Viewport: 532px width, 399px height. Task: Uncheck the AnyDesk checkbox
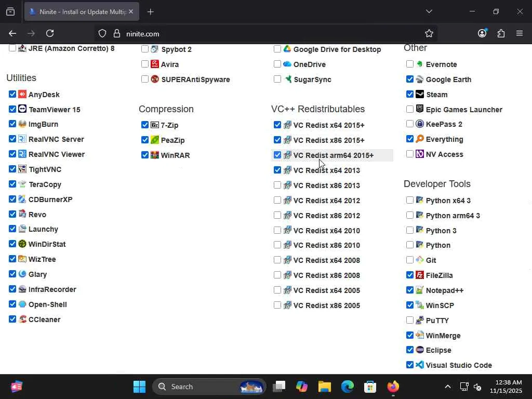tap(12, 94)
